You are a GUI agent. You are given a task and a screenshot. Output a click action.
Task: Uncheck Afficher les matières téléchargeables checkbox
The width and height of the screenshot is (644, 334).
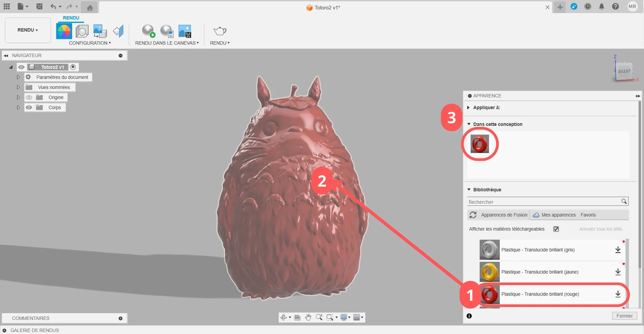click(x=556, y=229)
